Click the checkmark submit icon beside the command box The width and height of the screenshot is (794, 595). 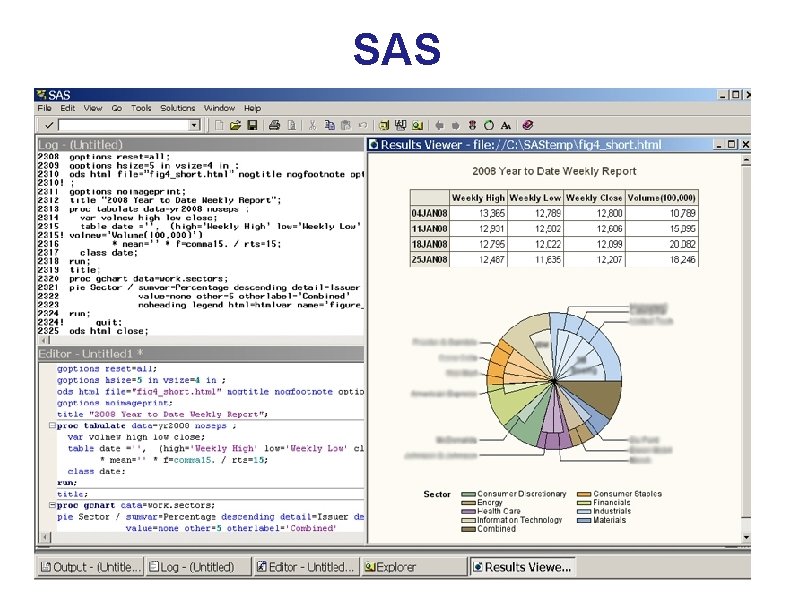tap(49, 125)
